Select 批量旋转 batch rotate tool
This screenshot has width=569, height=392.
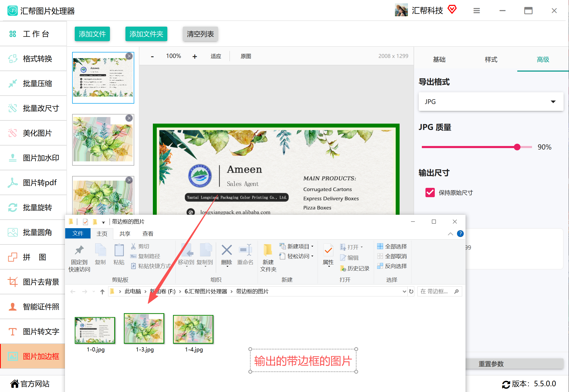click(x=33, y=207)
